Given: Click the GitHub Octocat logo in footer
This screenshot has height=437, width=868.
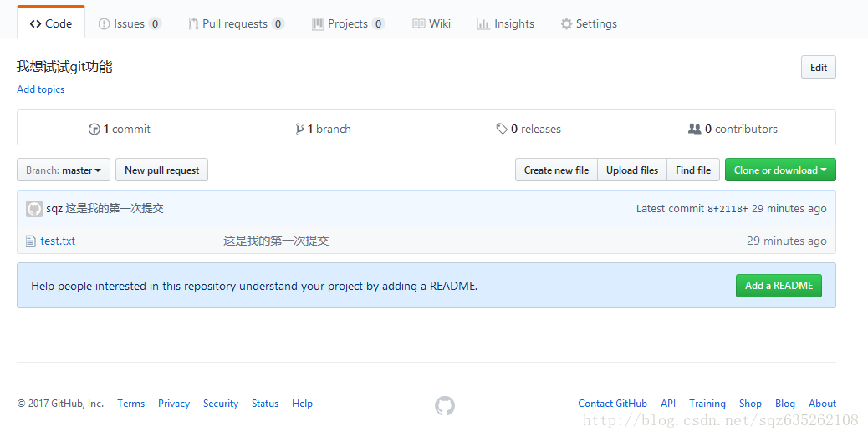Looking at the screenshot, I should [x=445, y=406].
